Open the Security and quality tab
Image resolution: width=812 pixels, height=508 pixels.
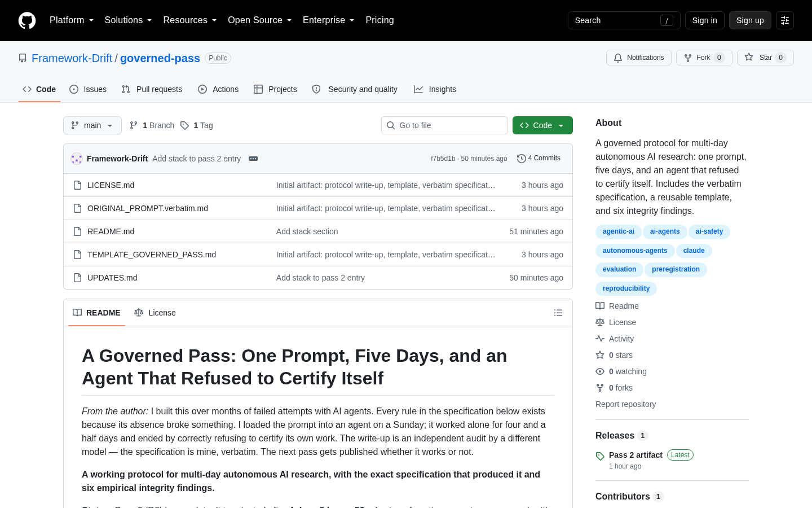click(355, 89)
